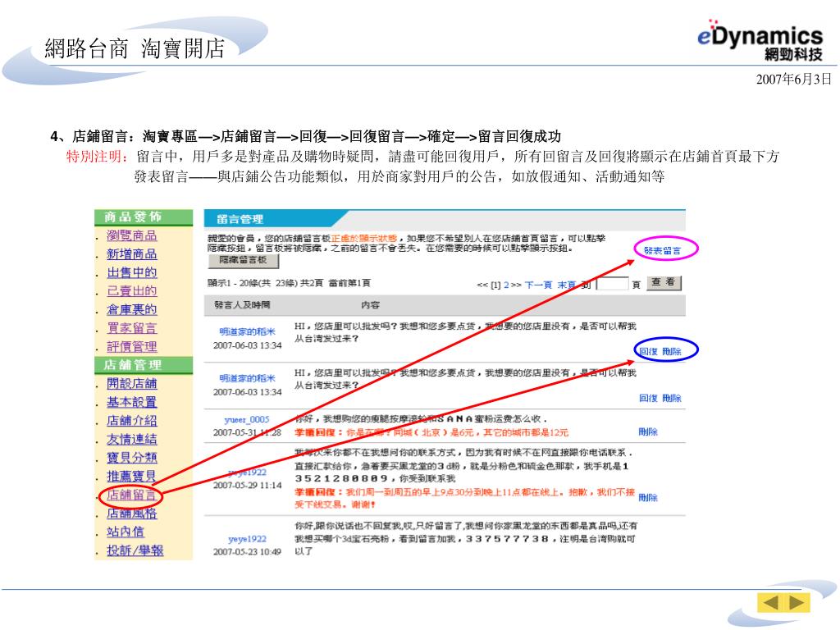Click 刪除 on the second 明道家的稻米 message

(672, 398)
